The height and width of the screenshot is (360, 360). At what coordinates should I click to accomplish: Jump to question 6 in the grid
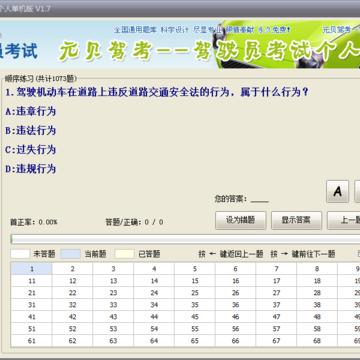(x=236, y=269)
